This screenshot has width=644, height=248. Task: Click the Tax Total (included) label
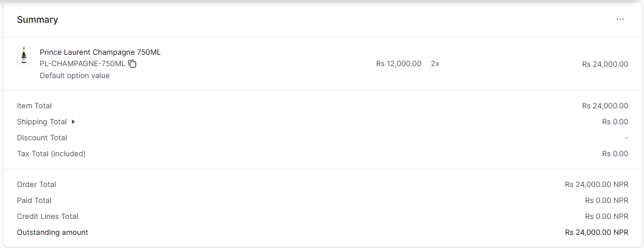51,154
